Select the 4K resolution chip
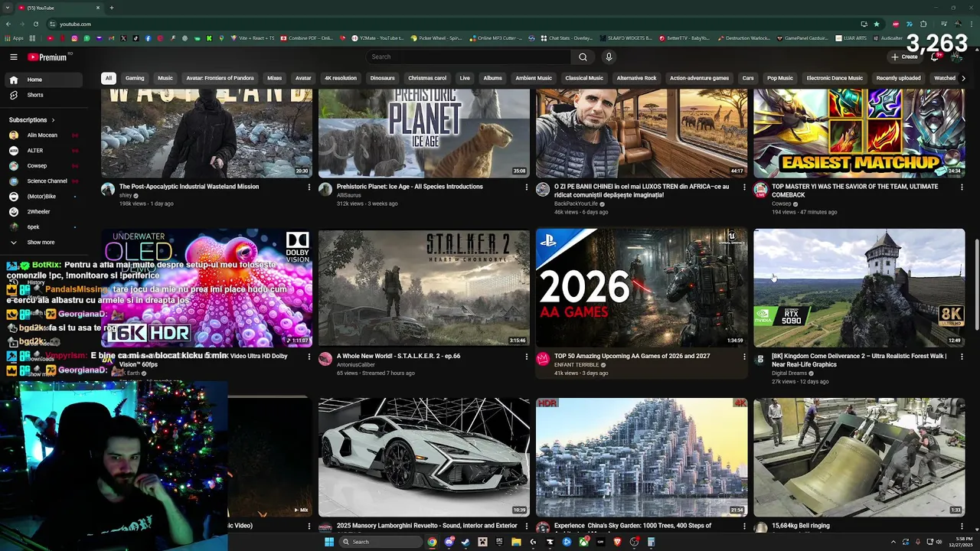 [x=341, y=78]
